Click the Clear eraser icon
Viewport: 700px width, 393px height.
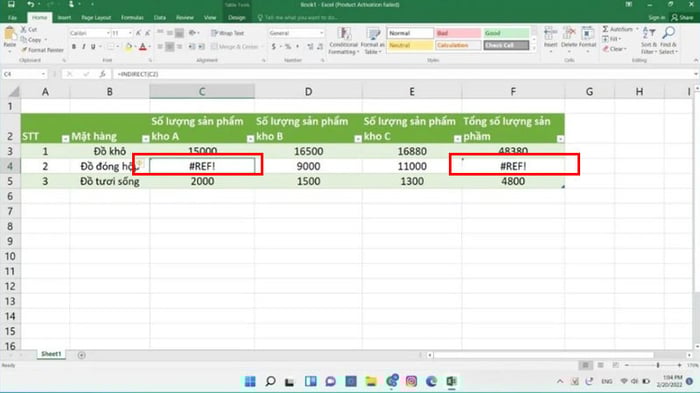(605, 49)
